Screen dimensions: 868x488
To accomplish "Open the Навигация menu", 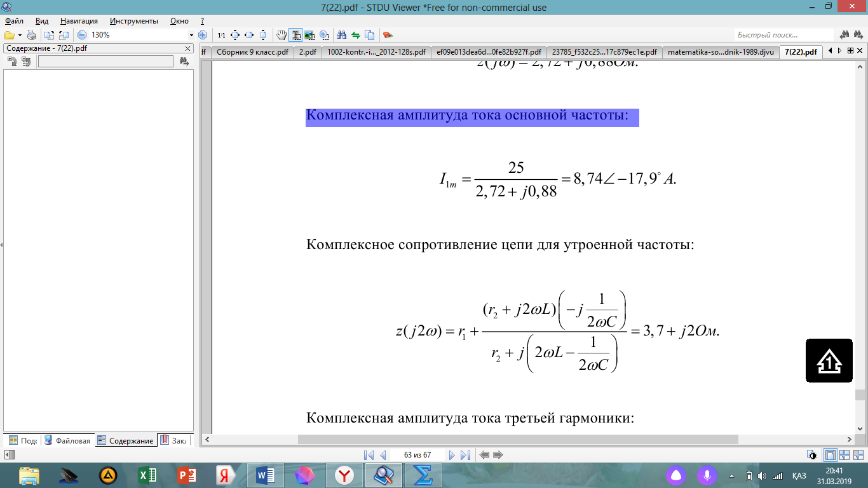I will (79, 21).
